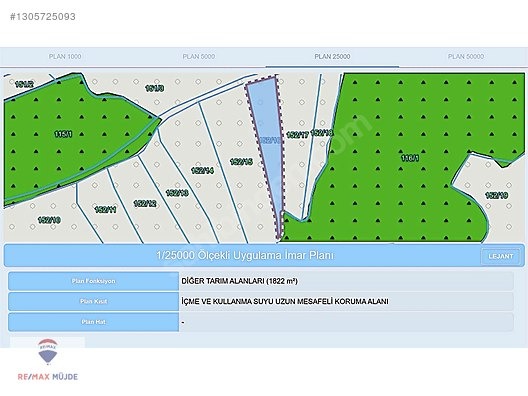Click the 1/25000 Ölçekli Uygulama İmar Planı title
The width and height of the screenshot is (528, 396).
(245, 255)
